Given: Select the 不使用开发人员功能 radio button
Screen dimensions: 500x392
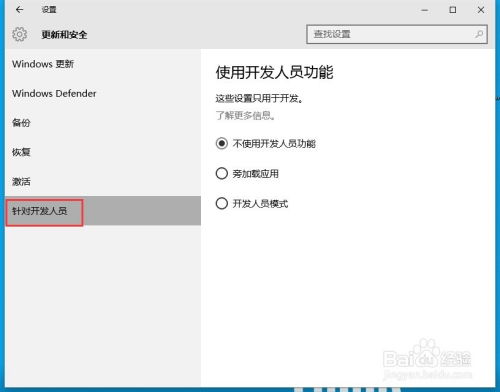Looking at the screenshot, I should [222, 143].
